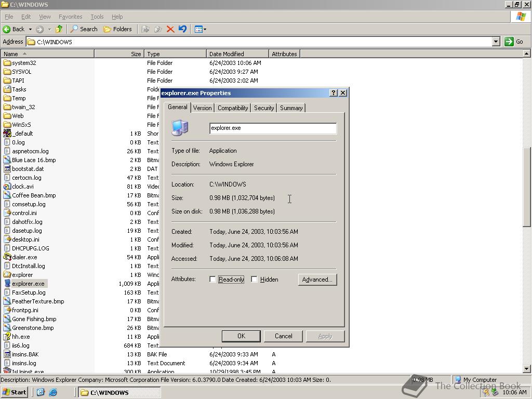The image size is (532, 399).
Task: Select the Tasks folder icon
Action: click(x=7, y=89)
